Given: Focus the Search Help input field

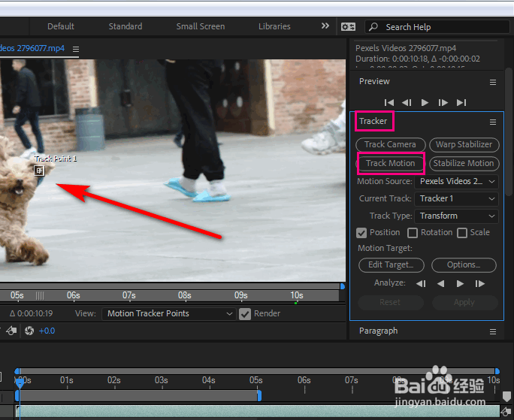Looking at the screenshot, I should tap(437, 27).
